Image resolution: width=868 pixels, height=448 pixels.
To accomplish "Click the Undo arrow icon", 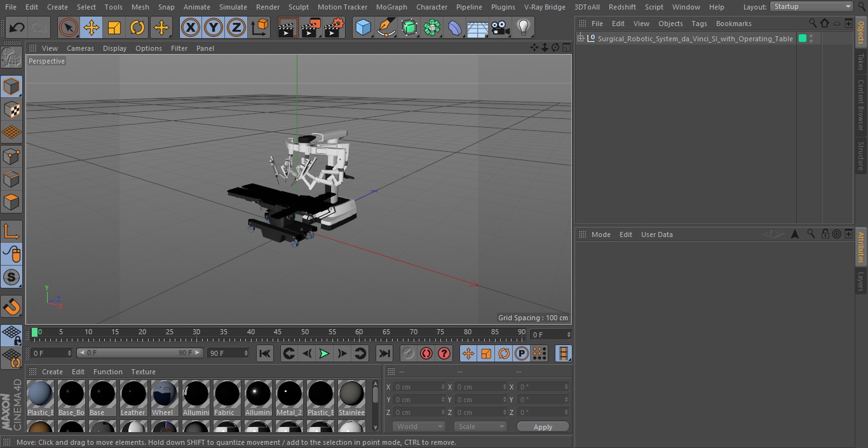I will click(17, 27).
